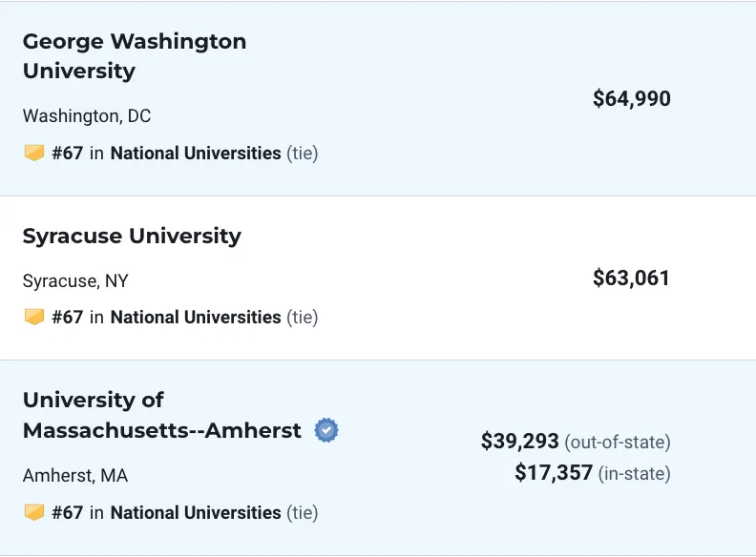Click the ranking badge icon for UMass Amherst

coord(34,512)
